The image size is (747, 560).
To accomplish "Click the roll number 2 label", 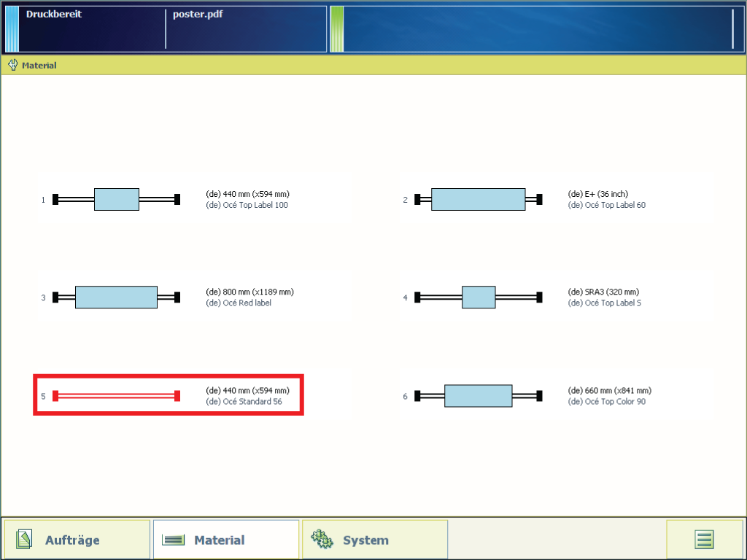I will (x=405, y=200).
